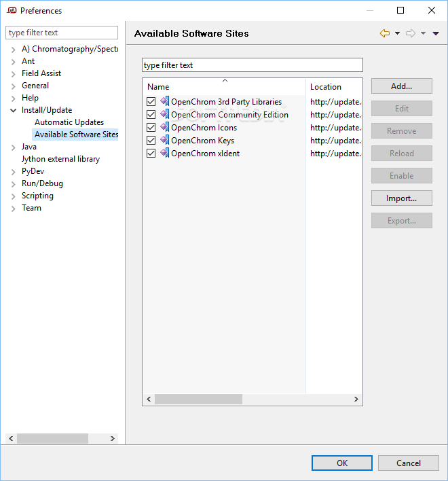Expand the Java preferences node
Screen dimensions: 448x481
[x=13, y=147]
